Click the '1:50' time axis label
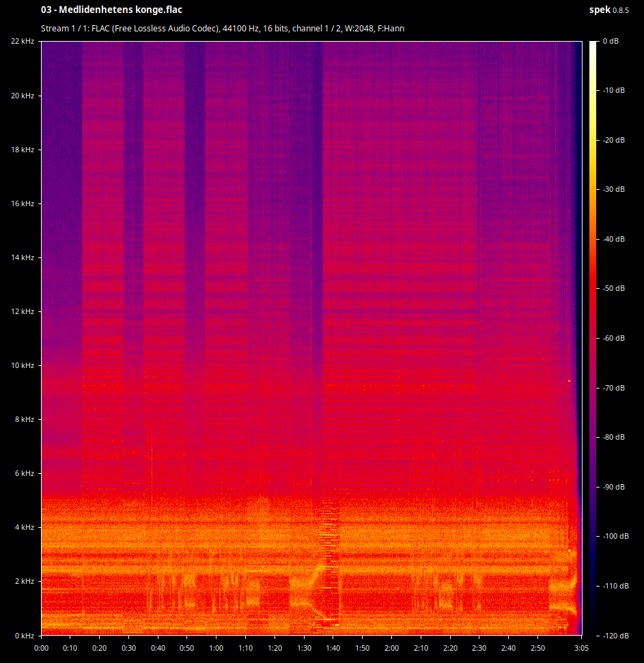Screen dimensions: 644x663 tap(363, 648)
